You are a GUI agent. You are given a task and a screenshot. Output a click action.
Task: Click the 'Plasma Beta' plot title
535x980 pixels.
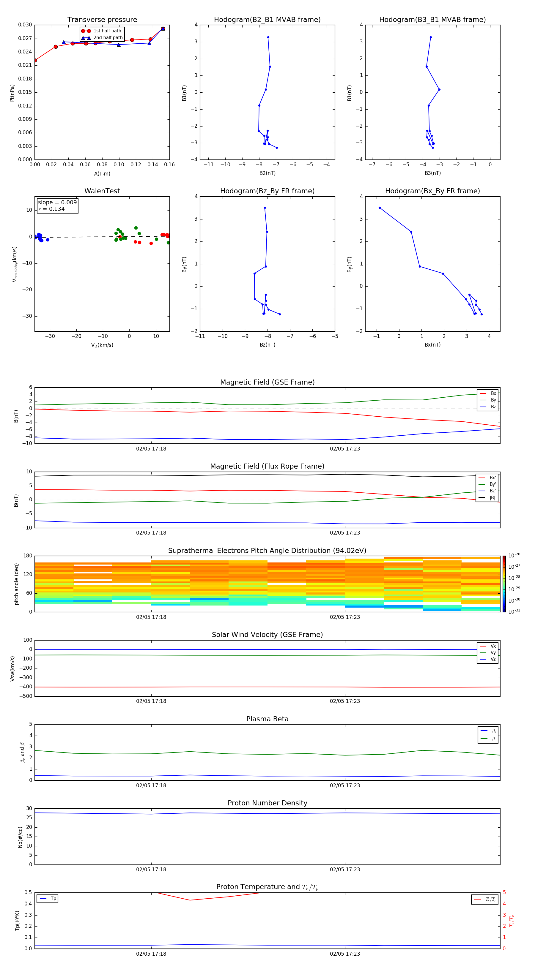[x=267, y=719]
